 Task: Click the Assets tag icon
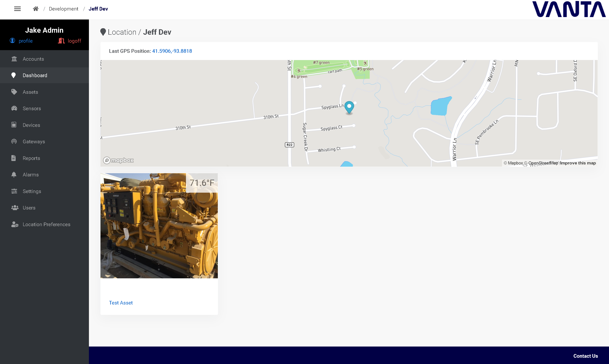point(14,92)
